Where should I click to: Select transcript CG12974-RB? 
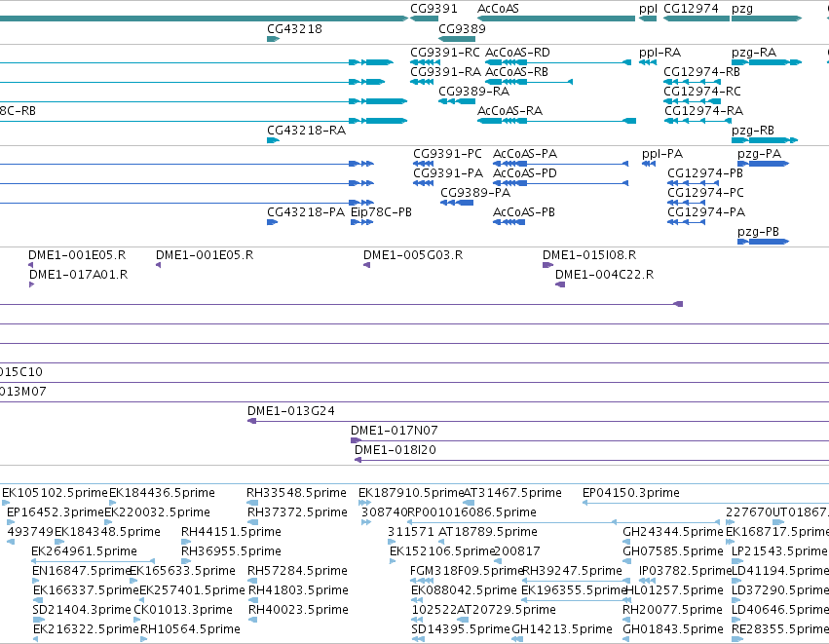pos(692,82)
